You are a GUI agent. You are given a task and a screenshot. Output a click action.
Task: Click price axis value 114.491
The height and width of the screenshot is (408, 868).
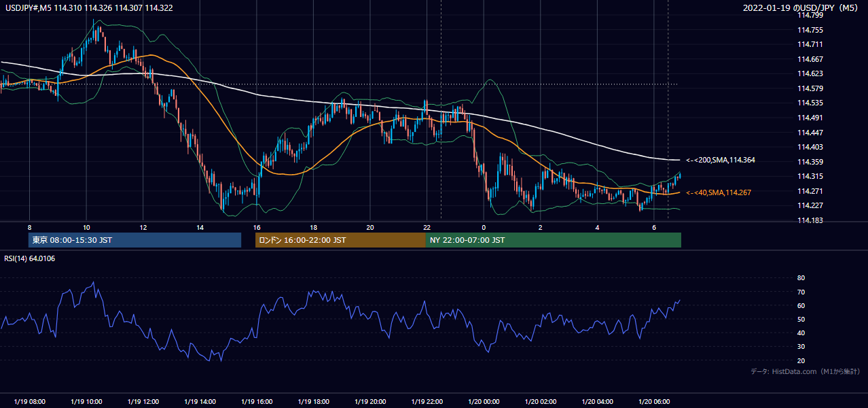point(810,118)
